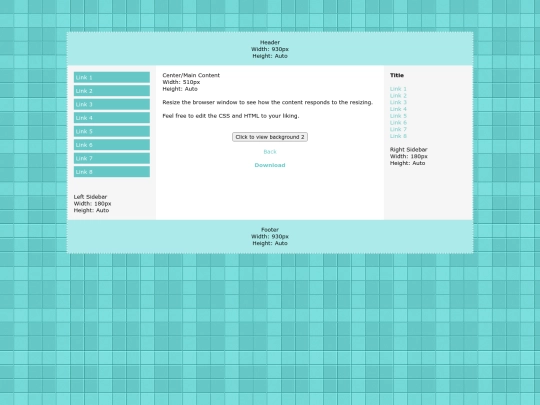The height and width of the screenshot is (405, 540).
Task: Click the bold 'Title' heading
Action: coord(397,75)
